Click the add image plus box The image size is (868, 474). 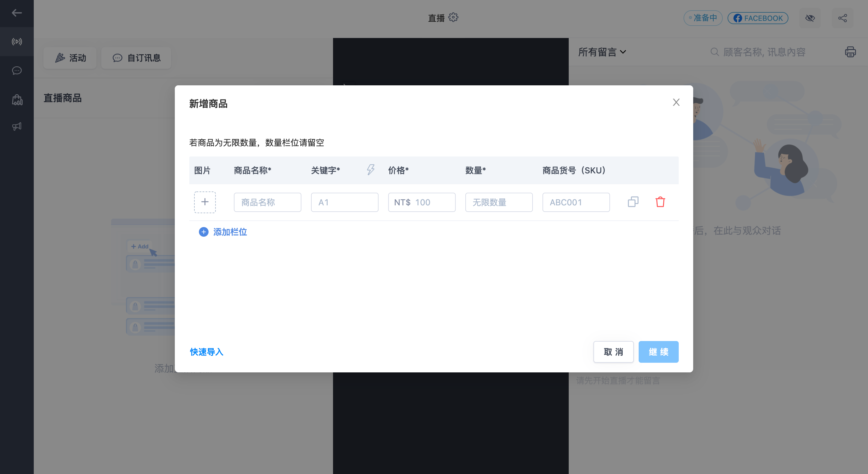(x=205, y=202)
